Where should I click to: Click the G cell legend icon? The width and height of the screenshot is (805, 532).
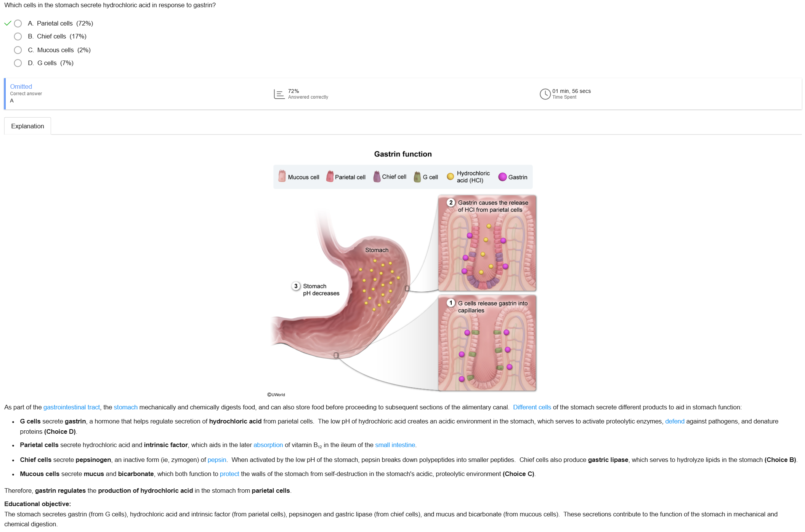[417, 177]
